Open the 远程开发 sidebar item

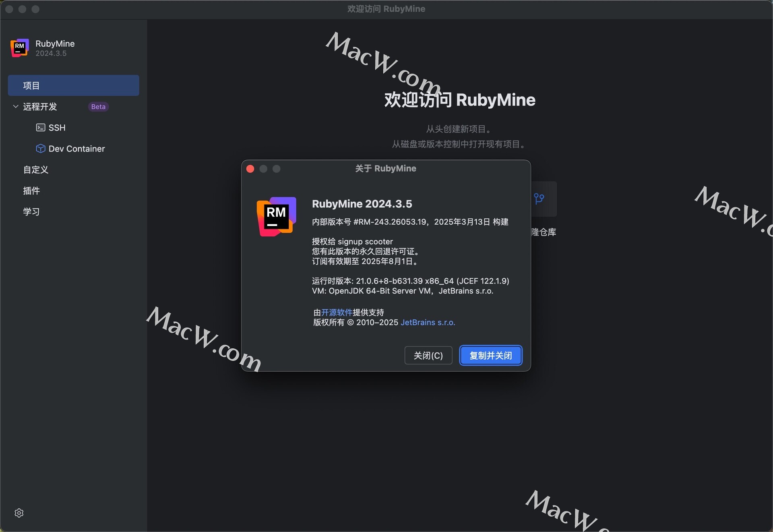(40, 107)
